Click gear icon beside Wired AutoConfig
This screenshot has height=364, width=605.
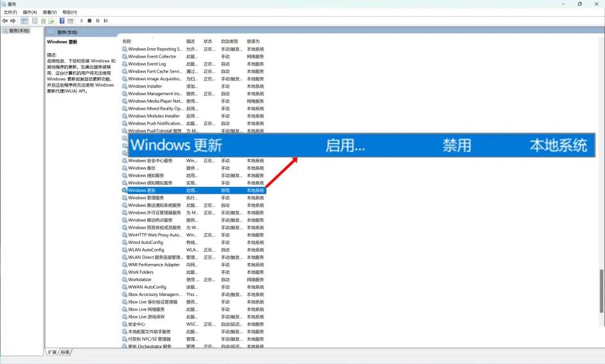[125, 243]
